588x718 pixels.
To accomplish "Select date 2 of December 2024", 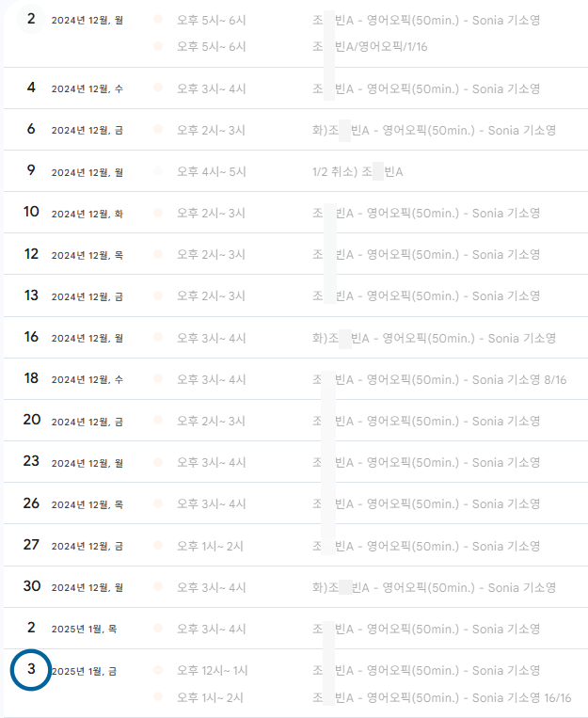I will [31, 19].
